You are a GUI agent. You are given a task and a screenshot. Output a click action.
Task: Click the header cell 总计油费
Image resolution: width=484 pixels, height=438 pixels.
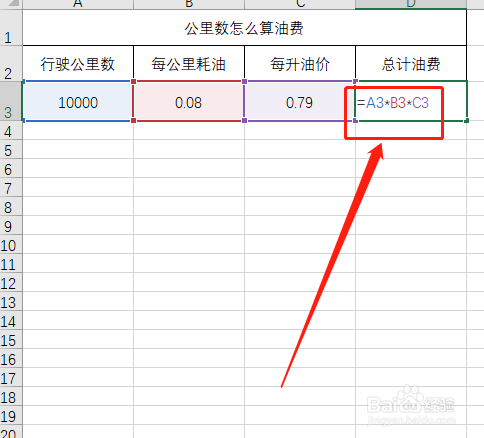[411, 63]
